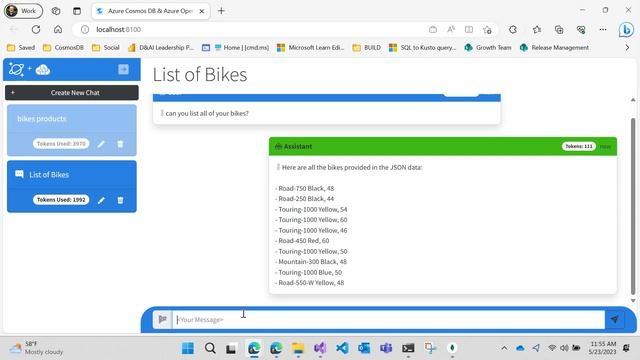This screenshot has height=360, width=640.
Task: Open the BUILD bookmarks folder
Action: point(367,48)
